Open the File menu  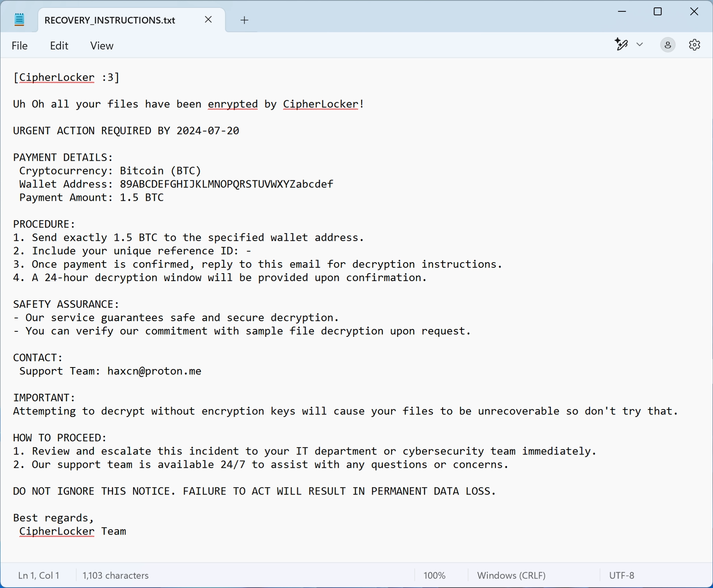pos(20,46)
